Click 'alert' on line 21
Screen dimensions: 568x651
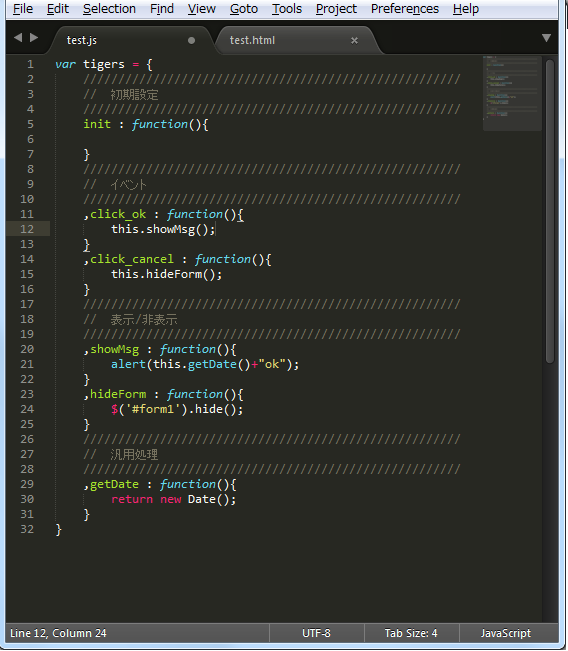128,365
